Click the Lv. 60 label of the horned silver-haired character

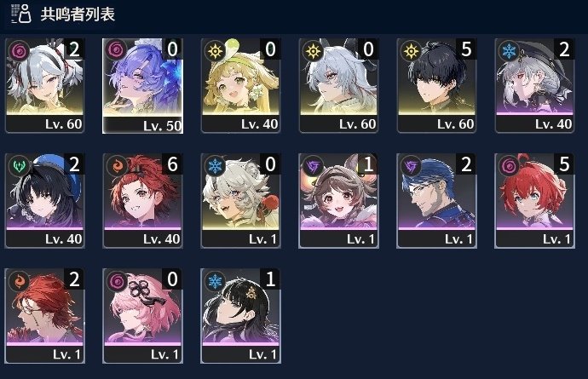pyautogui.click(x=357, y=124)
